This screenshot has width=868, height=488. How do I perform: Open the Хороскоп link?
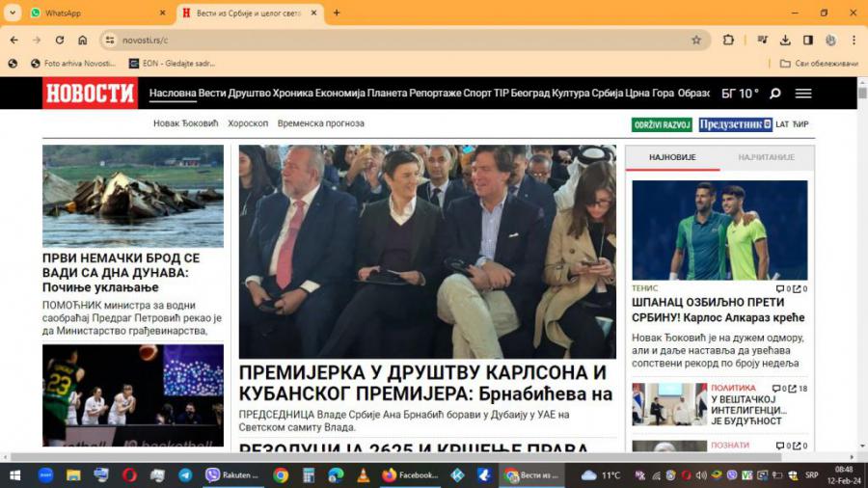tap(248, 123)
